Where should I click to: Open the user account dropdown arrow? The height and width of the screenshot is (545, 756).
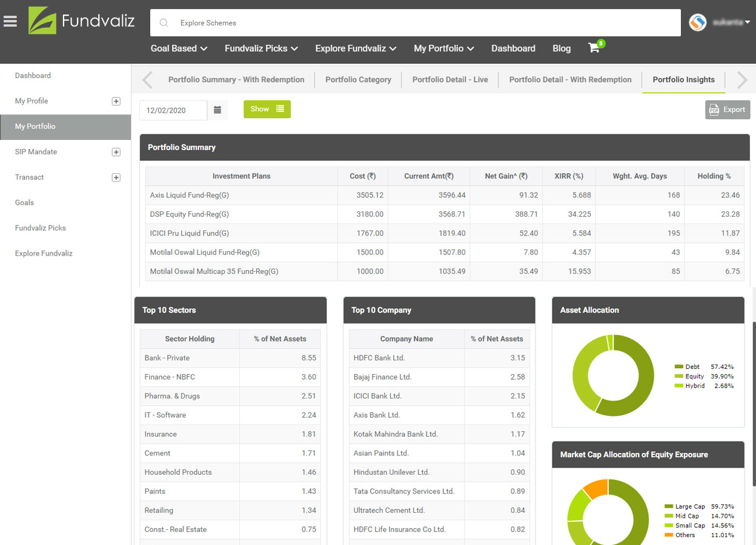pyautogui.click(x=747, y=22)
